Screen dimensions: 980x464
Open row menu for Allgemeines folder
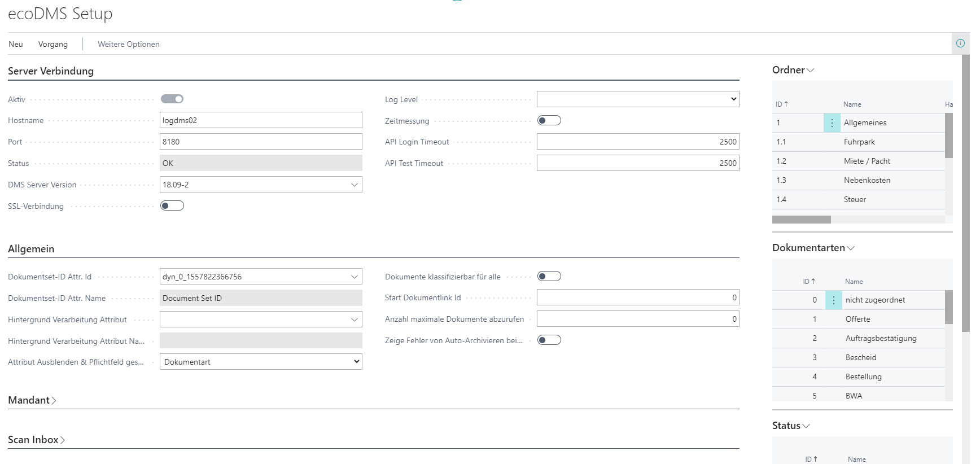(x=832, y=122)
